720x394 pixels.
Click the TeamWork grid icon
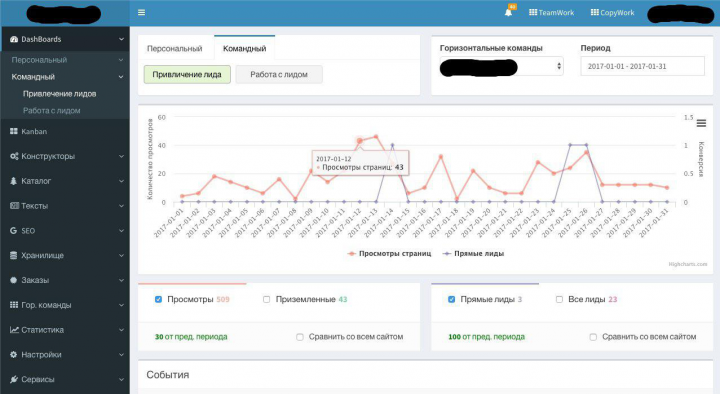coord(533,12)
